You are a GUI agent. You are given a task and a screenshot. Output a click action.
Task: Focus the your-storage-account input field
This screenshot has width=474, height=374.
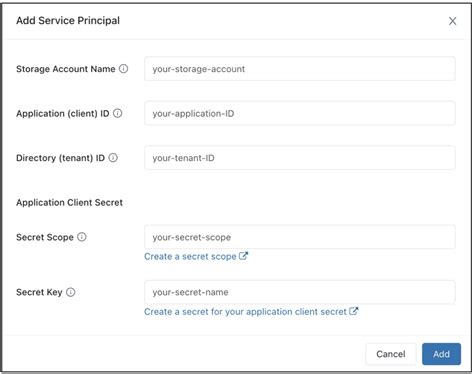click(300, 69)
